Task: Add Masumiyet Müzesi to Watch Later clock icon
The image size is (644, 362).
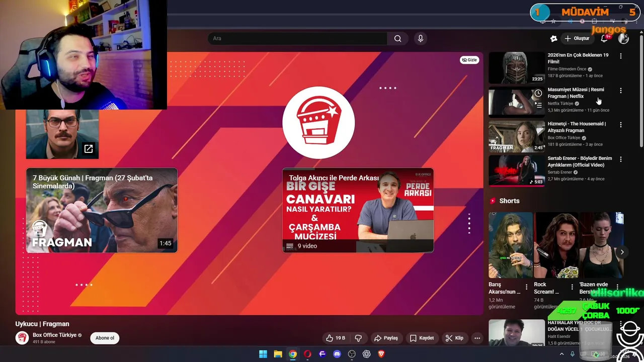Action: 538,94
